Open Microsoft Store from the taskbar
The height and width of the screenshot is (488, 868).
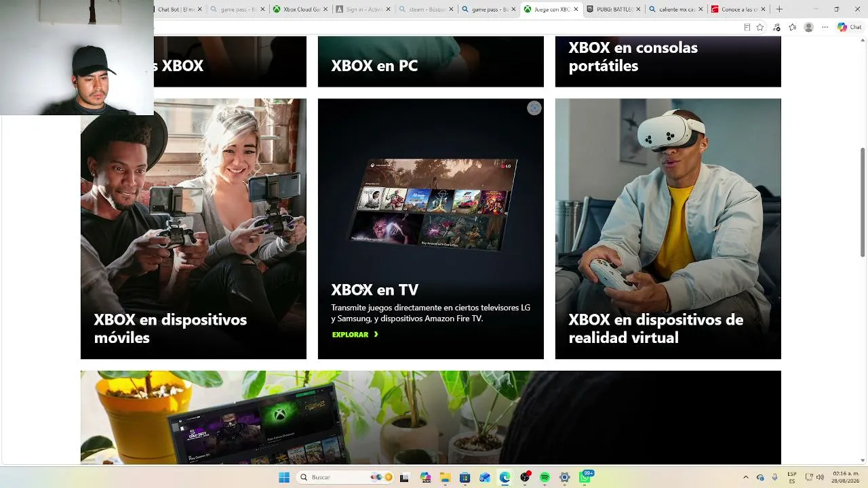tap(465, 477)
